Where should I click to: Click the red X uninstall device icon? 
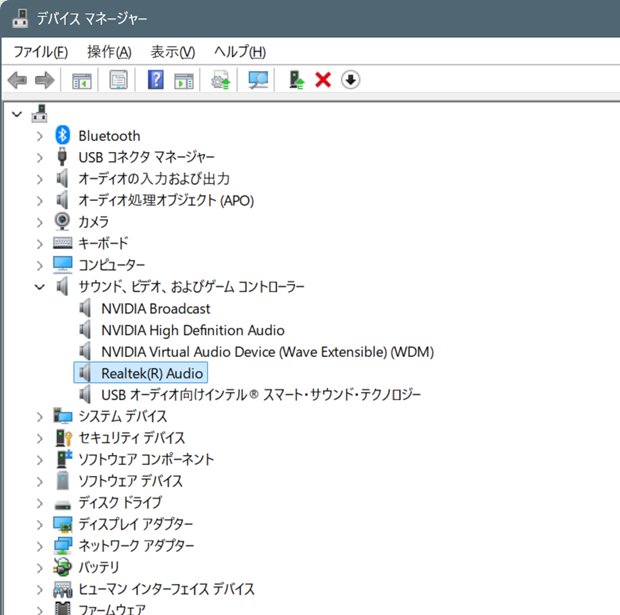coord(323,80)
